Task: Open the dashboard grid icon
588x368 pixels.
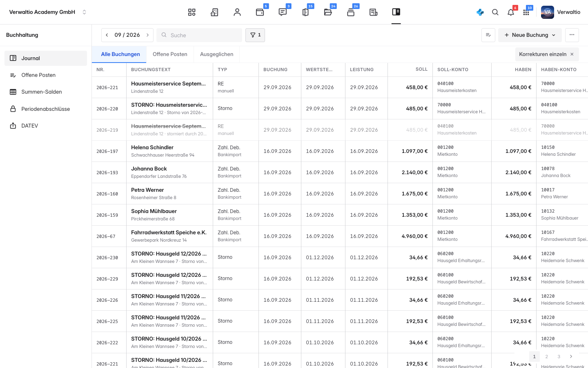Action: [192, 12]
